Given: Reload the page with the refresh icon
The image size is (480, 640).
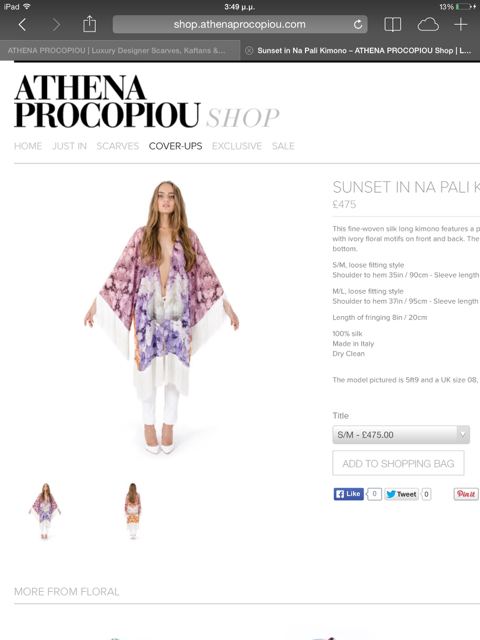Looking at the screenshot, I should (x=358, y=24).
